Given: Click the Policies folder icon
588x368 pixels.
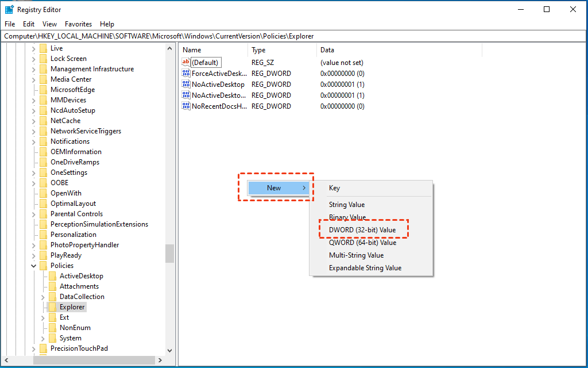Looking at the screenshot, I should (44, 266).
